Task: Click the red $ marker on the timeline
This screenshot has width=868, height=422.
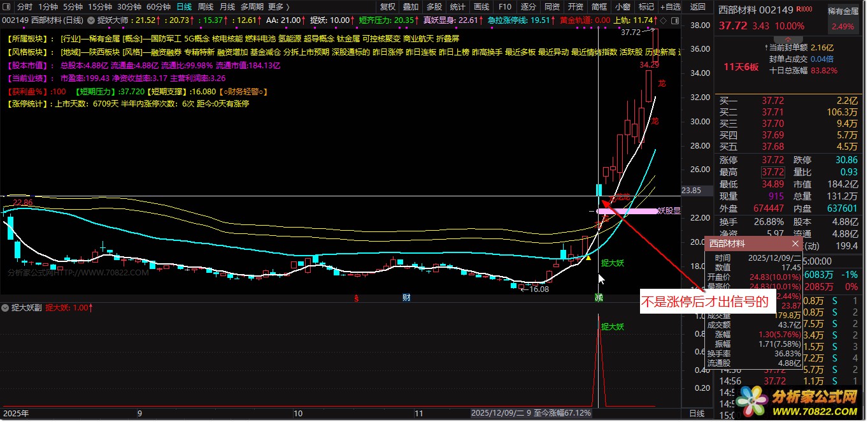Action: [x=357, y=298]
